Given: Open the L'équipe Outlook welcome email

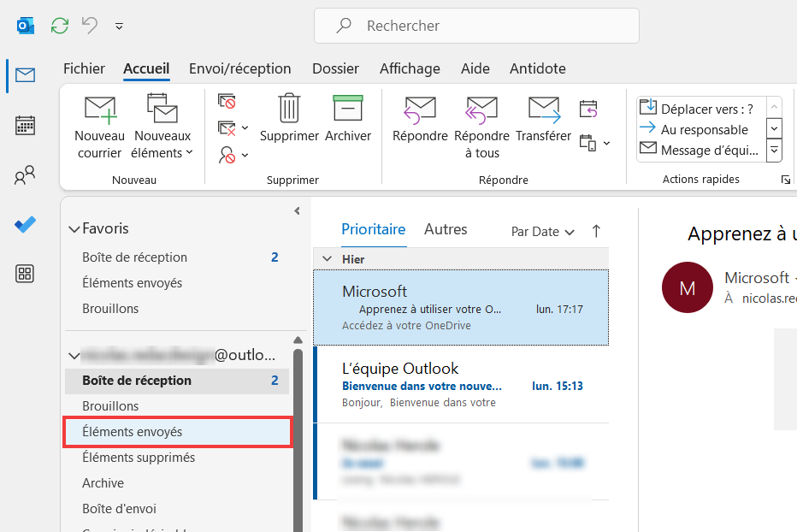Looking at the screenshot, I should pyautogui.click(x=461, y=385).
